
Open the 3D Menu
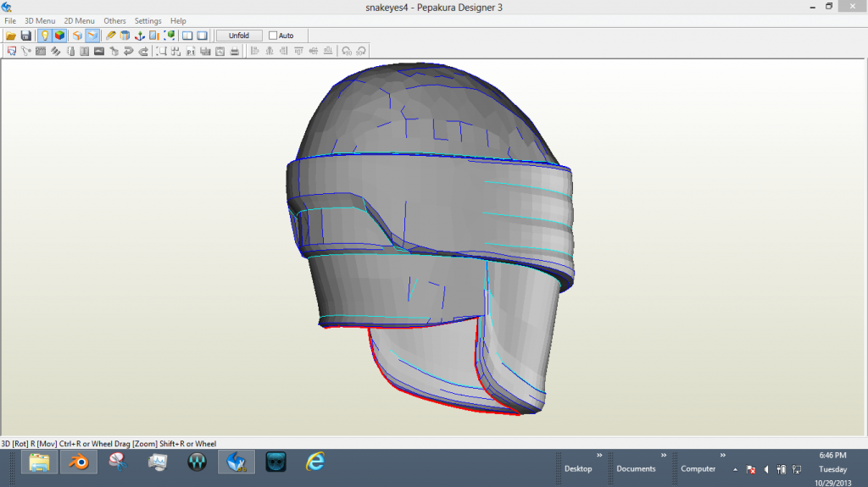pyautogui.click(x=39, y=20)
